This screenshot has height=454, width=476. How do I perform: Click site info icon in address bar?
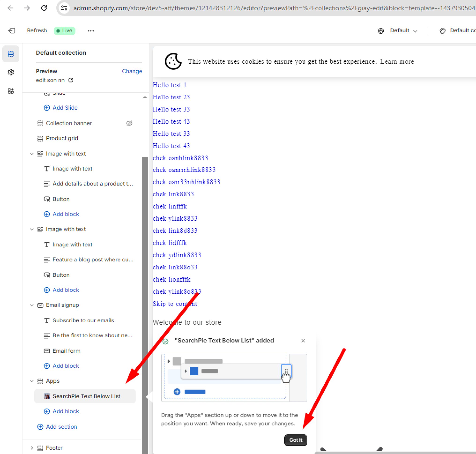tap(64, 8)
